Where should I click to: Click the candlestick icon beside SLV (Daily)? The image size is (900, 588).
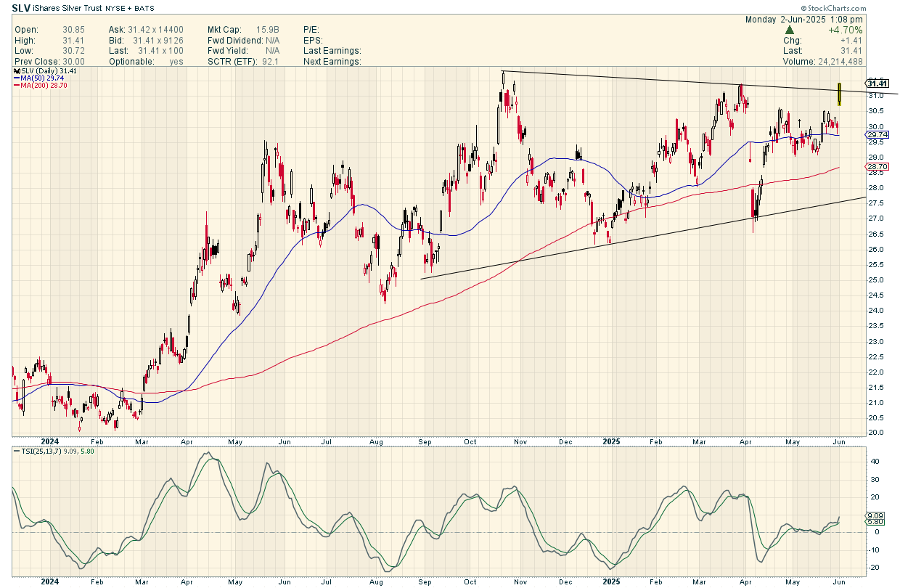[x=17, y=71]
